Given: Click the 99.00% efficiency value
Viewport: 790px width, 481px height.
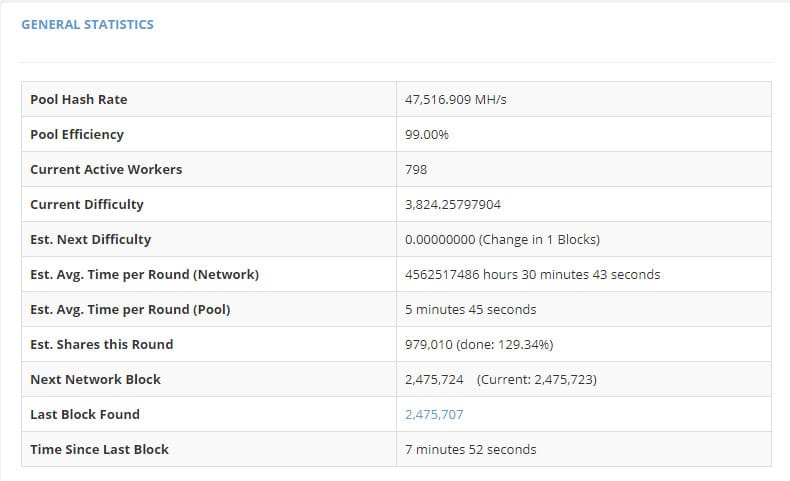Looking at the screenshot, I should (426, 134).
